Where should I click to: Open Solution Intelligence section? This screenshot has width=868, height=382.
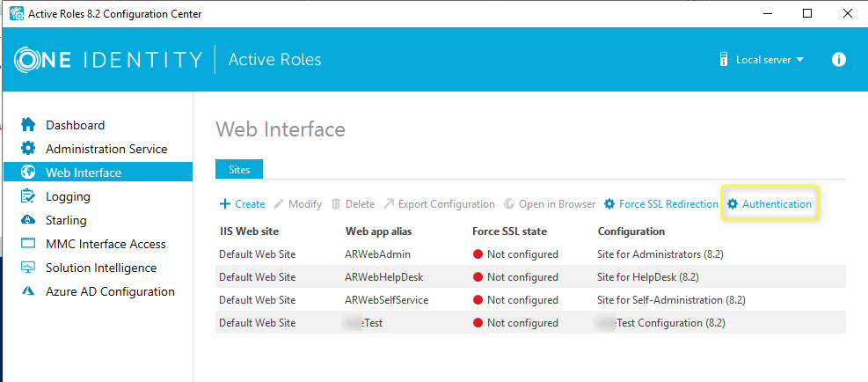point(101,268)
